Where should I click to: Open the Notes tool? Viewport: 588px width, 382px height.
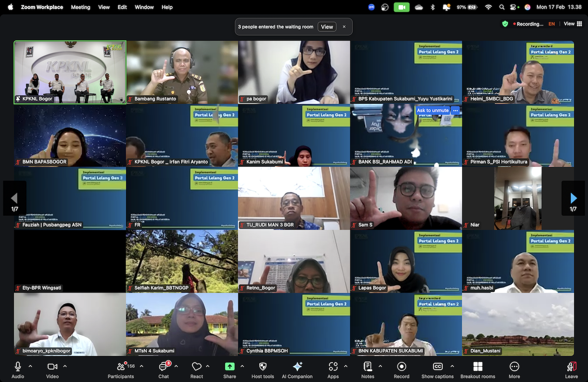[368, 370]
